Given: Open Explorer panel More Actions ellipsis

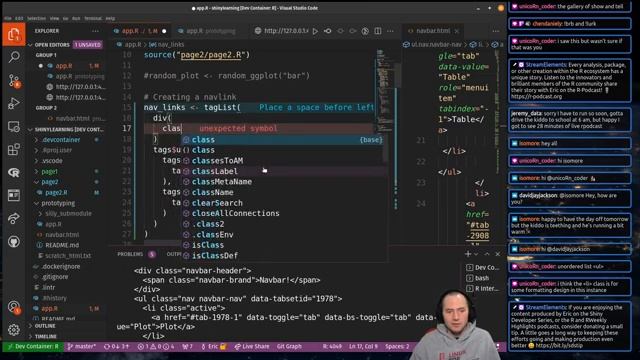Looking at the screenshot, I should [x=96, y=31].
